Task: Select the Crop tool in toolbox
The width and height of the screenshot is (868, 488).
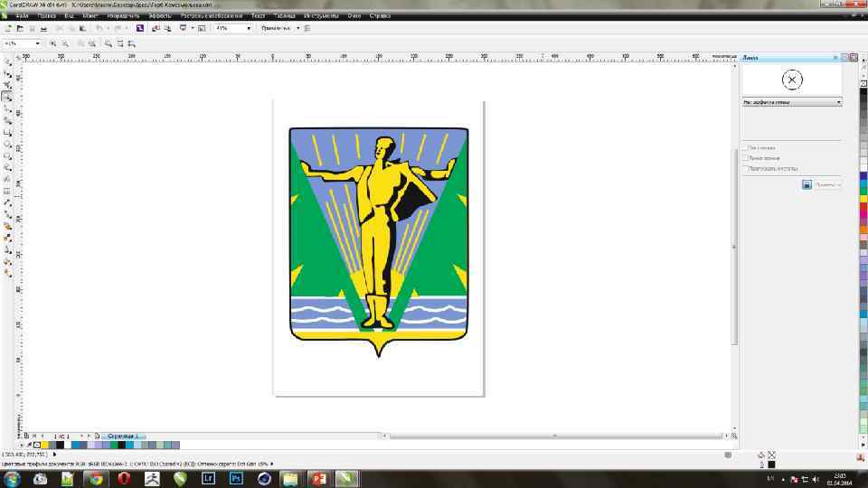Action: (7, 85)
